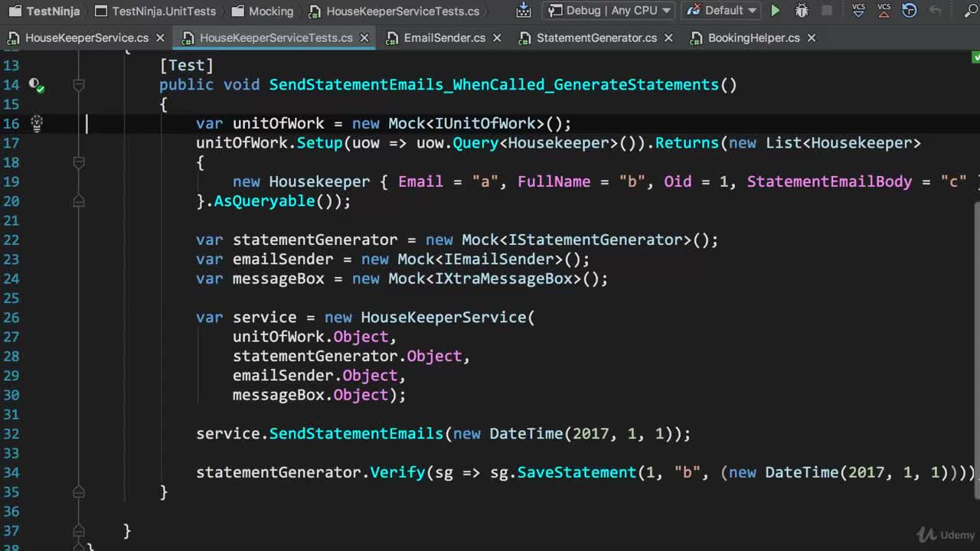Viewport: 980px width, 551px height.
Task: Click SaveStatement call on line 34
Action: [577, 472]
